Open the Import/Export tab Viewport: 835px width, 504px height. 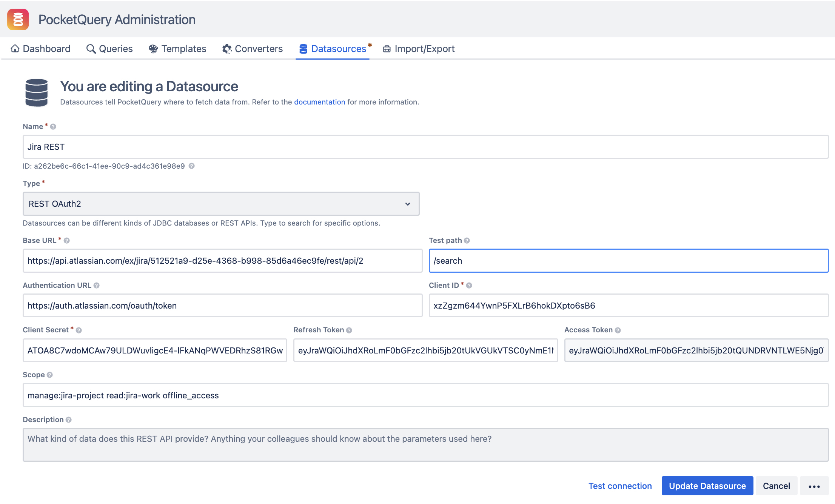[419, 49]
